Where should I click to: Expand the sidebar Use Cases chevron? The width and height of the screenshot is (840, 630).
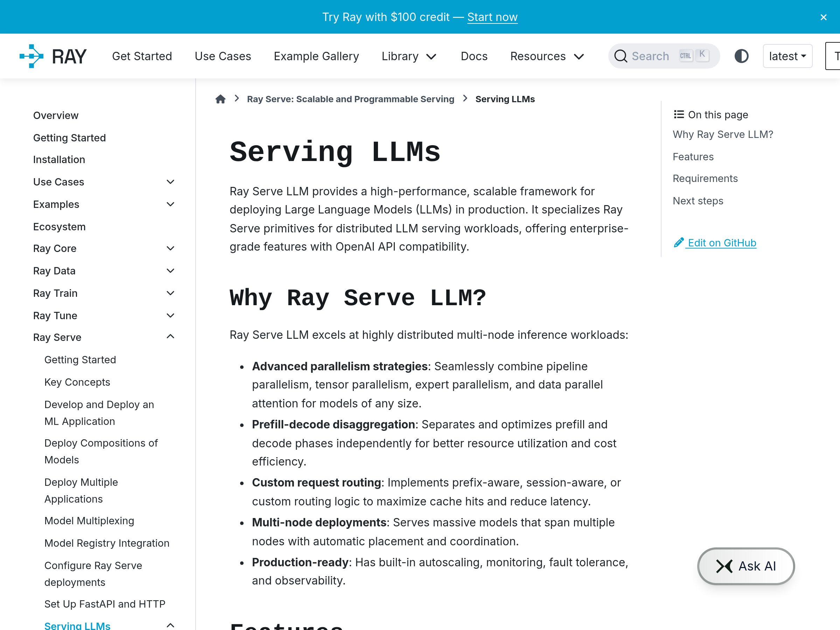point(170,182)
